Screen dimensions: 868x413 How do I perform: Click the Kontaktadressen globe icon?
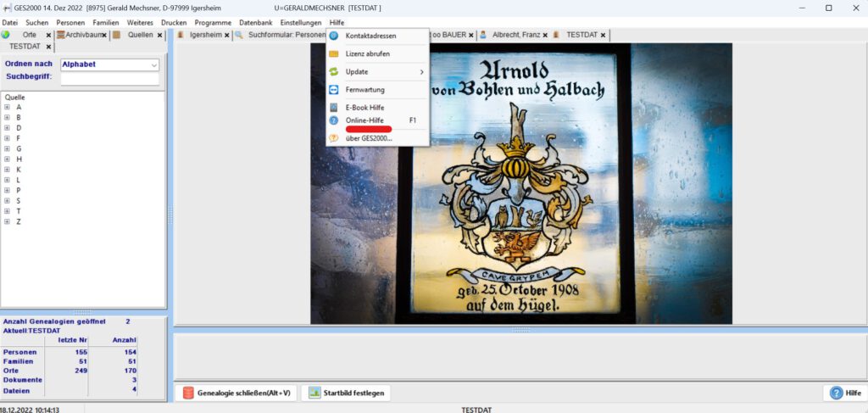pyautogui.click(x=334, y=36)
